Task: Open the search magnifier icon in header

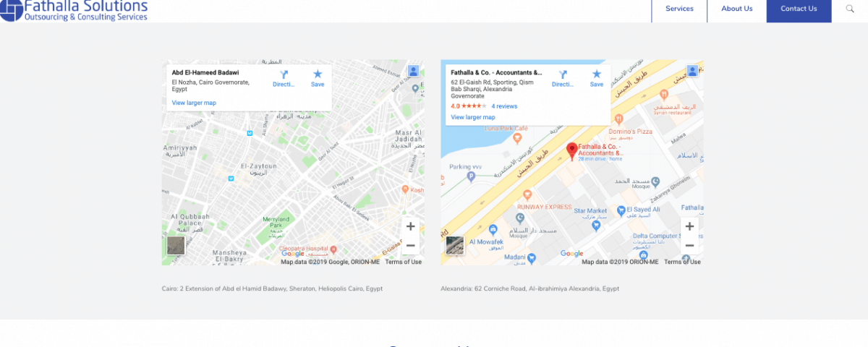Action: click(850, 9)
